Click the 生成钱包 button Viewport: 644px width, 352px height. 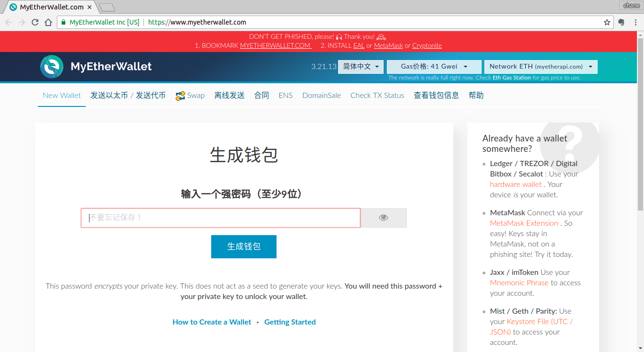244,246
